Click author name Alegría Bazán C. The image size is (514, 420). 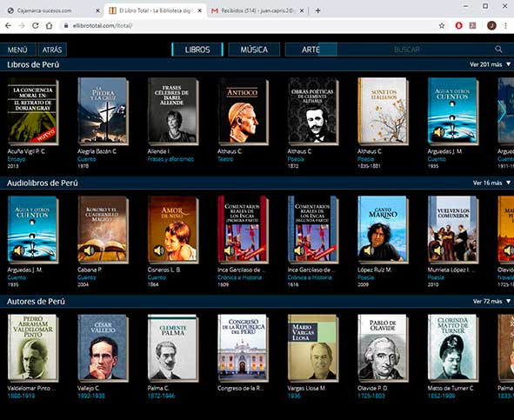pos(97,151)
